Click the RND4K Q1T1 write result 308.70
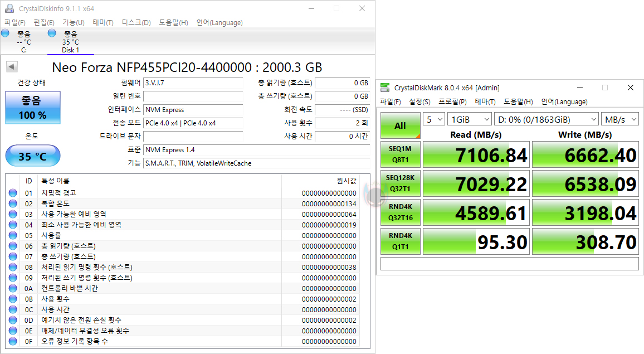The height and width of the screenshot is (354, 644). pos(586,241)
